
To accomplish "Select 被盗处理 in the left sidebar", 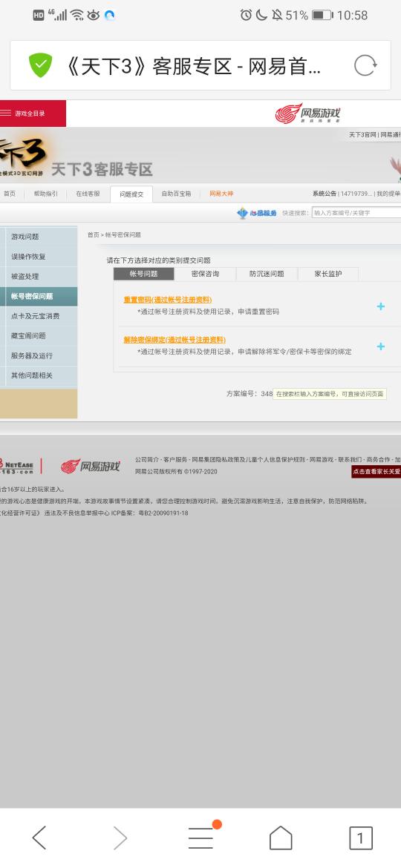I will pos(39,276).
